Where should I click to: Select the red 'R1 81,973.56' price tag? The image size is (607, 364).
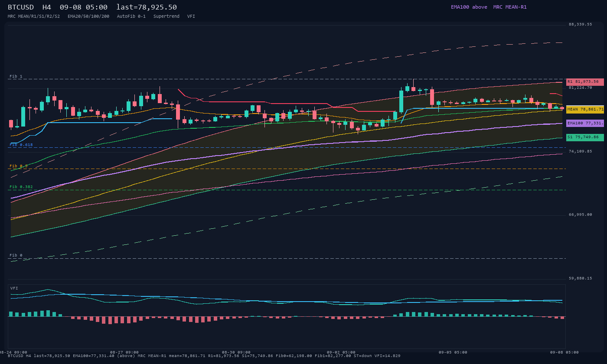coord(585,82)
